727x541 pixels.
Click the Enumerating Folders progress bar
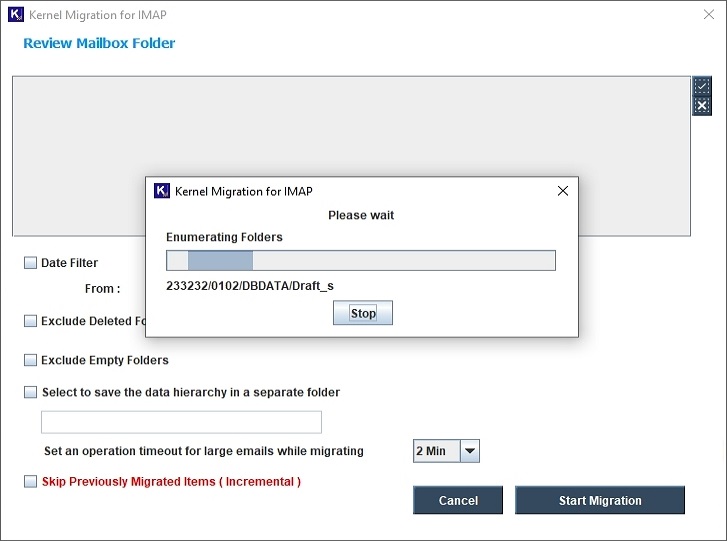361,261
